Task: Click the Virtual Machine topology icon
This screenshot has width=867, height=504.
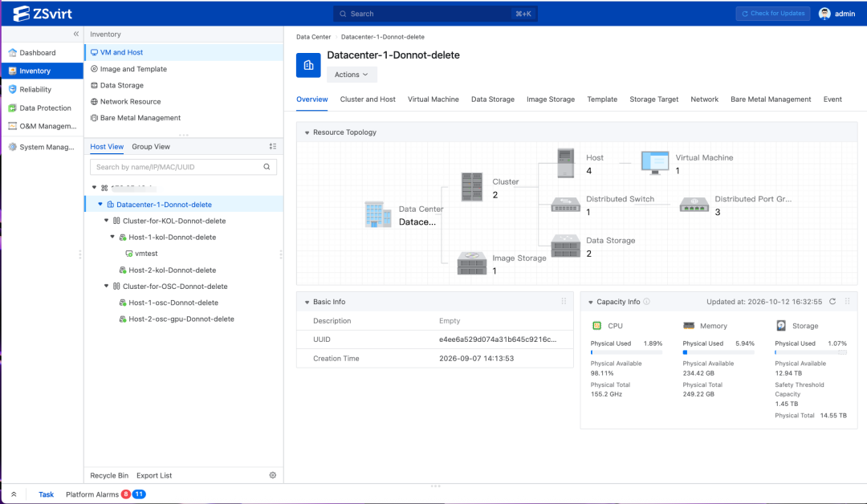Action: (655, 163)
